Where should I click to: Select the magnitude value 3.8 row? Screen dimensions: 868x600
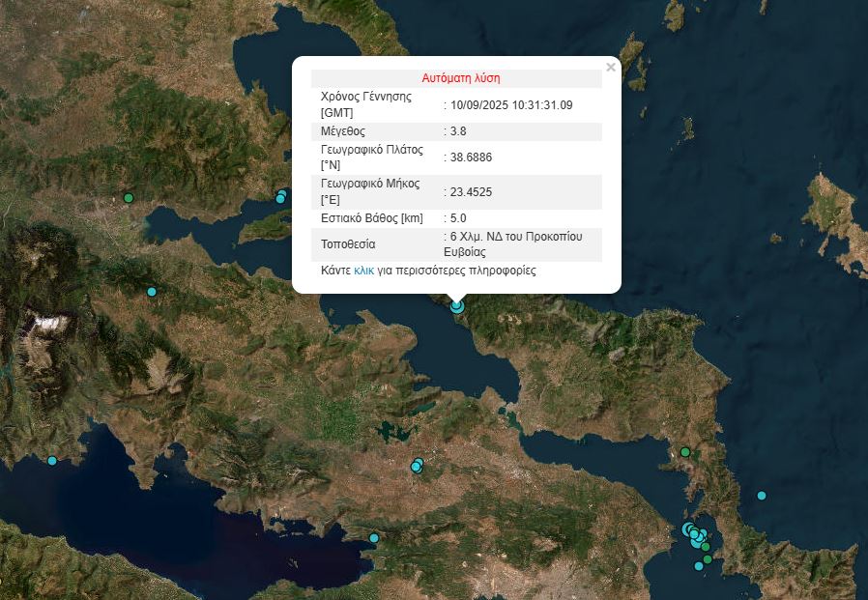[x=451, y=129]
